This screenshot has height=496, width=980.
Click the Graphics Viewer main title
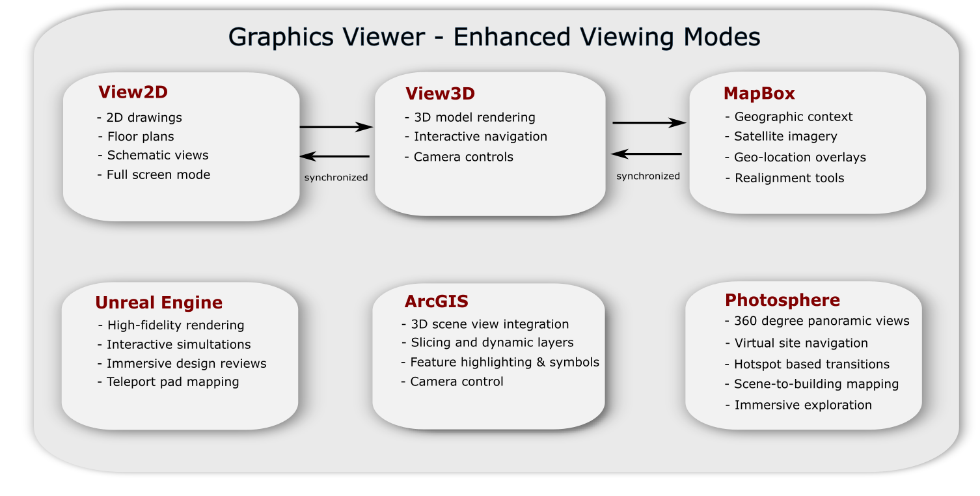(495, 37)
